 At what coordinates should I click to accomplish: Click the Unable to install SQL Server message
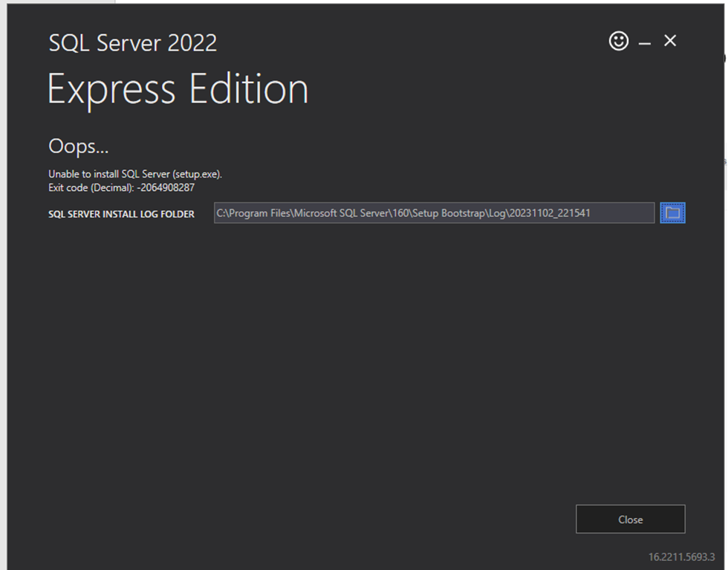tap(134, 173)
